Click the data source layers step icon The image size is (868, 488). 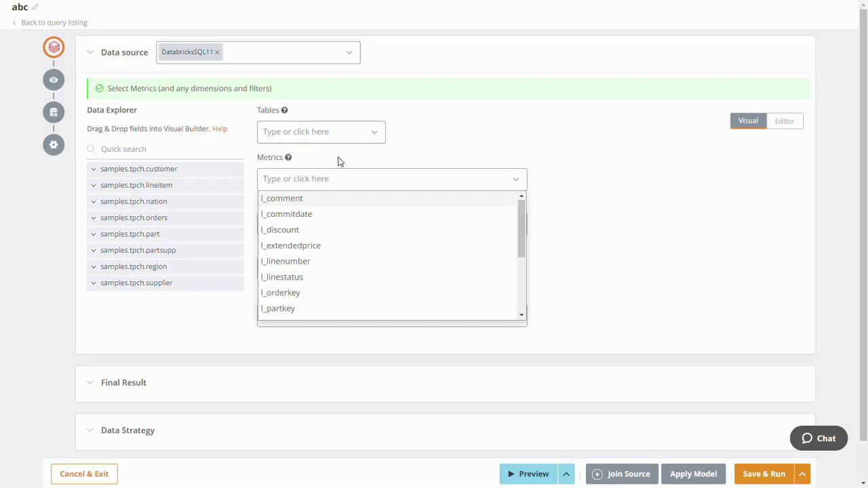coord(54,47)
